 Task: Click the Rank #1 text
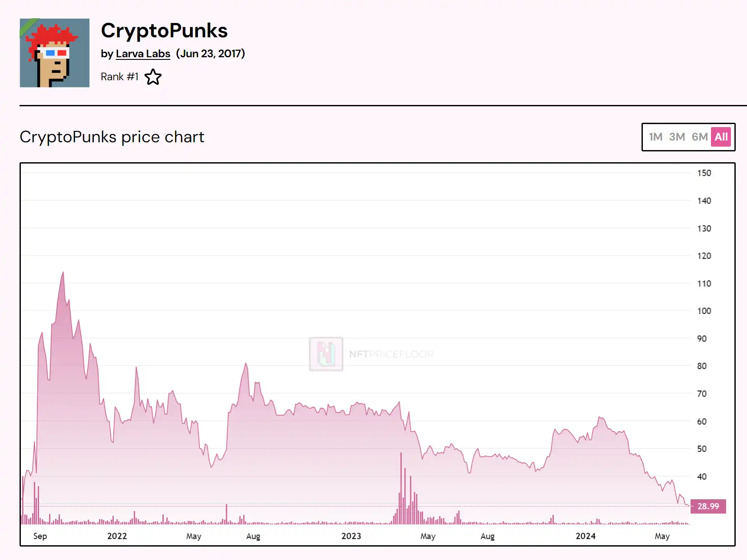119,77
